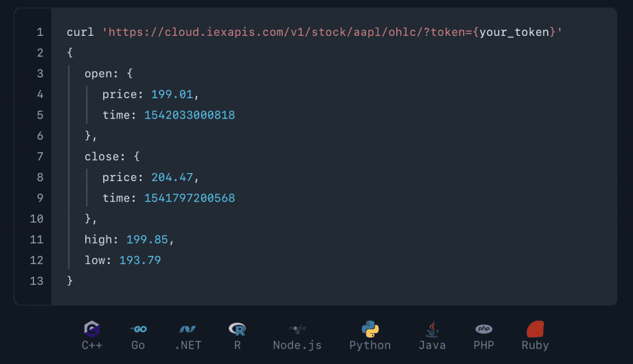
Task: Click the your_token placeholder in the URL
Action: [x=514, y=32]
